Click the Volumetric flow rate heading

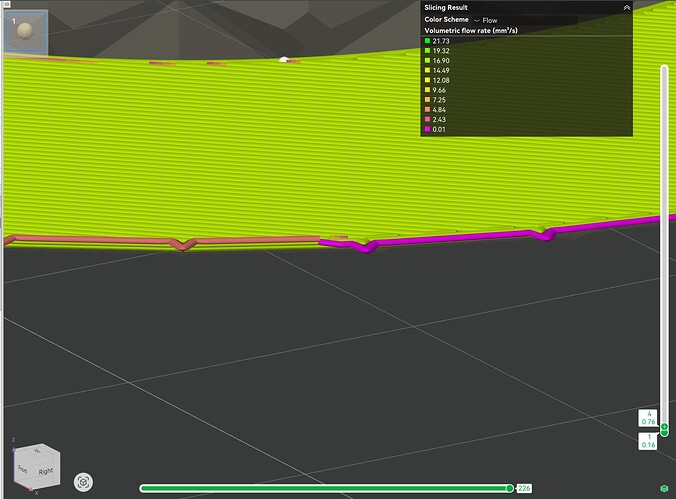click(471, 31)
